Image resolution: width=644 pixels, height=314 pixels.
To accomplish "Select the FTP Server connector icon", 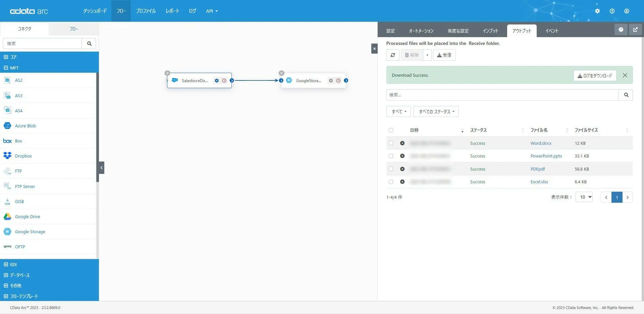I will coord(7,186).
